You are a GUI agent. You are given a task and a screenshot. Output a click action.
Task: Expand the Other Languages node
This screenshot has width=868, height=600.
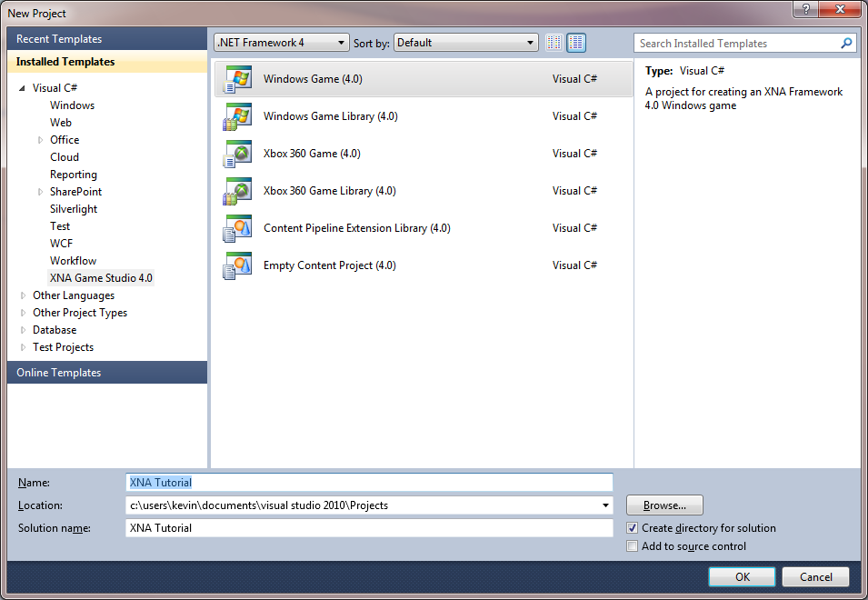click(23, 295)
